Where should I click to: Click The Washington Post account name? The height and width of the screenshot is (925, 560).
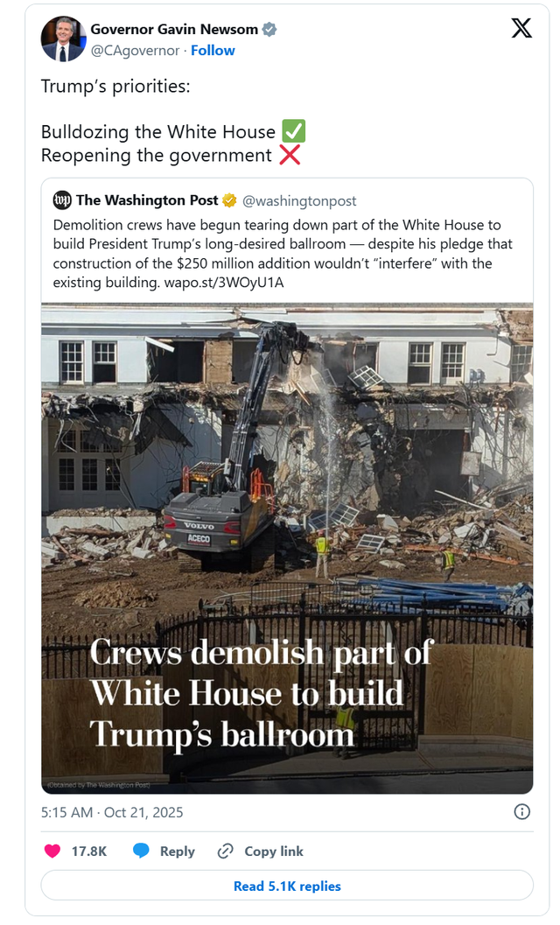point(148,200)
